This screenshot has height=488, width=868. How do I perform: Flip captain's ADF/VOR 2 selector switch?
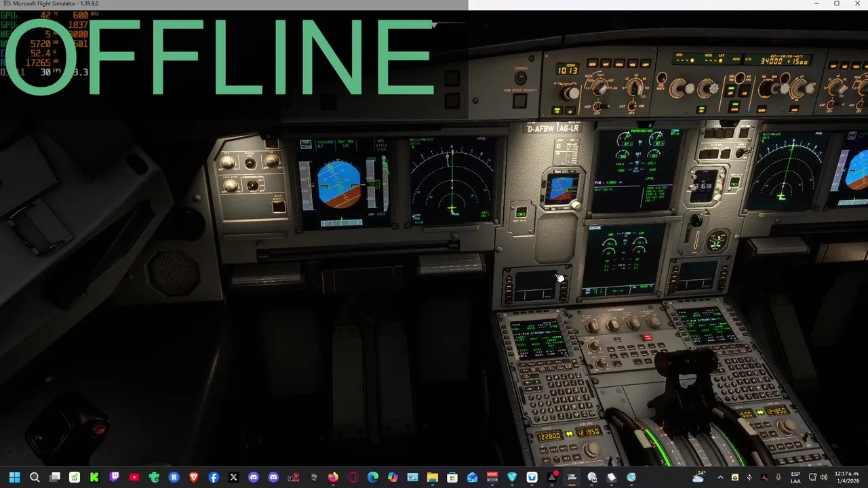(632, 106)
